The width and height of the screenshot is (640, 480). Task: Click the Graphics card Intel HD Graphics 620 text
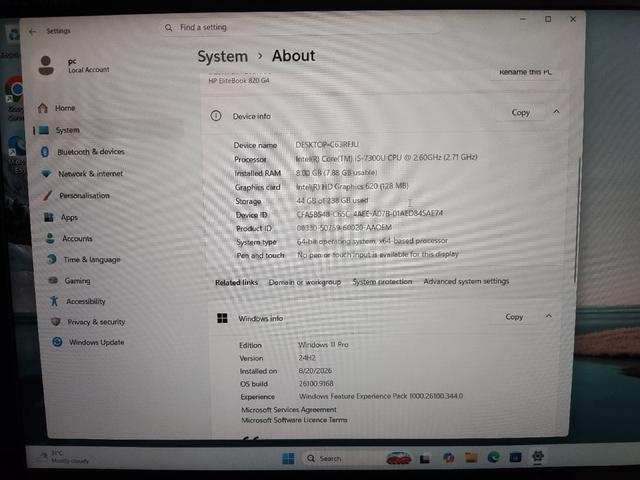[352, 187]
